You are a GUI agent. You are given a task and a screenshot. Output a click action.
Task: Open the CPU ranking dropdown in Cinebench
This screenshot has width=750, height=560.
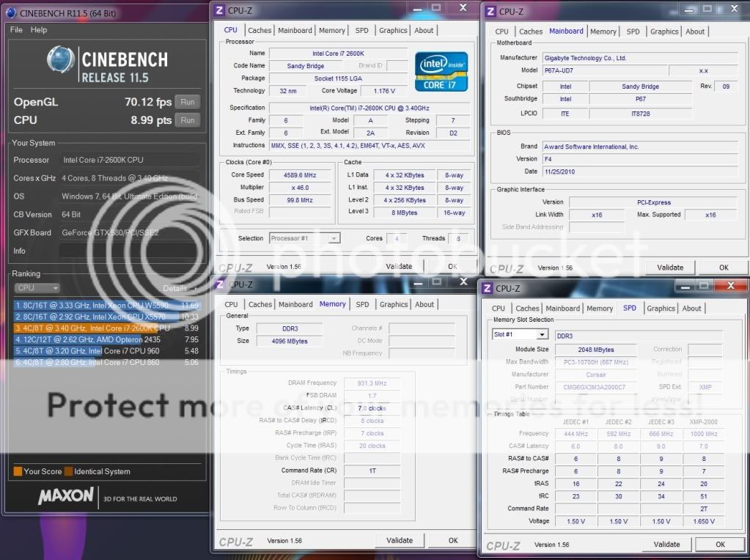(x=37, y=288)
